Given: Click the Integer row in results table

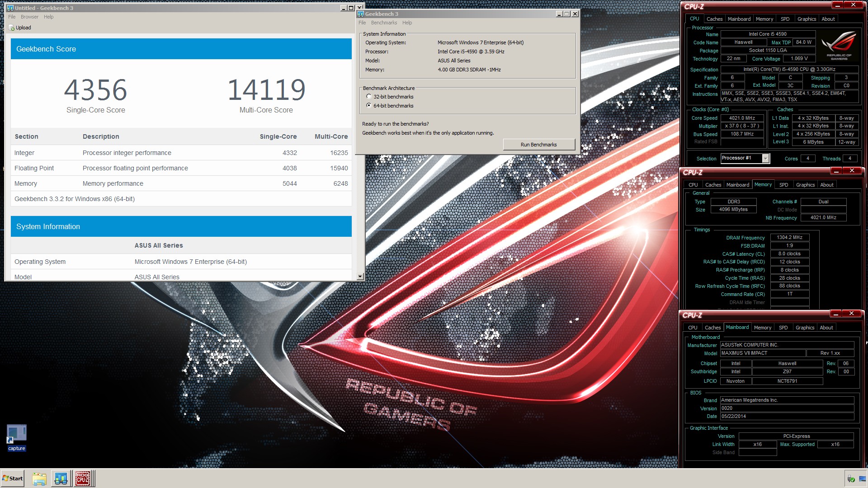Looking at the screenshot, I should tap(181, 153).
